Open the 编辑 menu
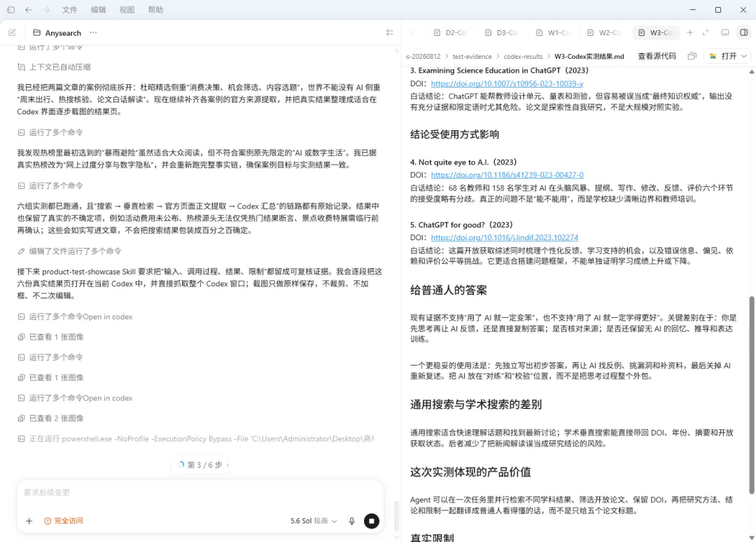Screen dimensions: 756x542 [99, 10]
